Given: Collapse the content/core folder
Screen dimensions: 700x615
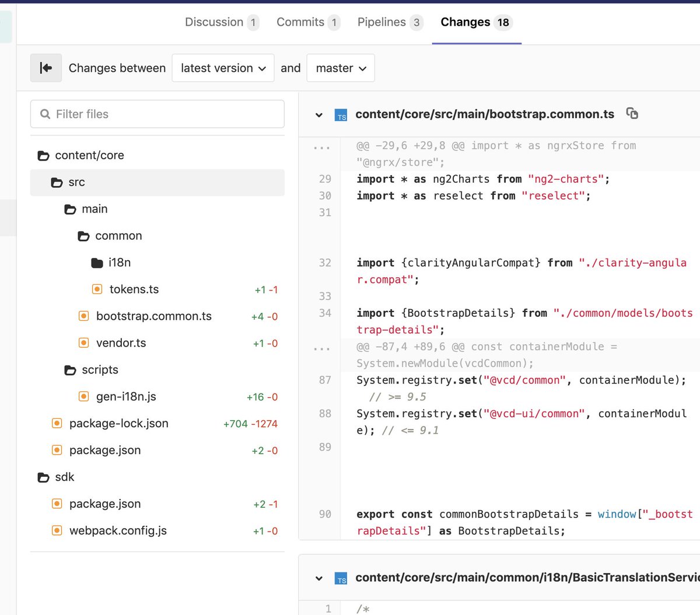Looking at the screenshot, I should pyautogui.click(x=157, y=155).
